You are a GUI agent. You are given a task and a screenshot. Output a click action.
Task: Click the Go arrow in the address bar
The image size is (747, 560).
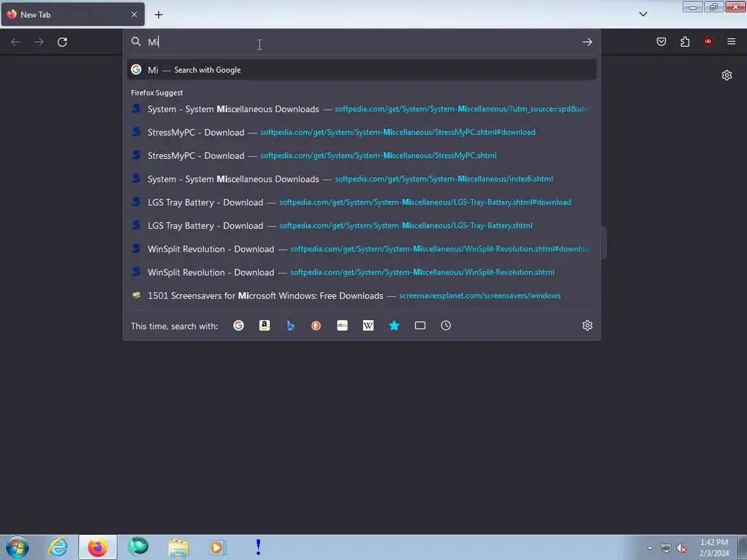[587, 42]
